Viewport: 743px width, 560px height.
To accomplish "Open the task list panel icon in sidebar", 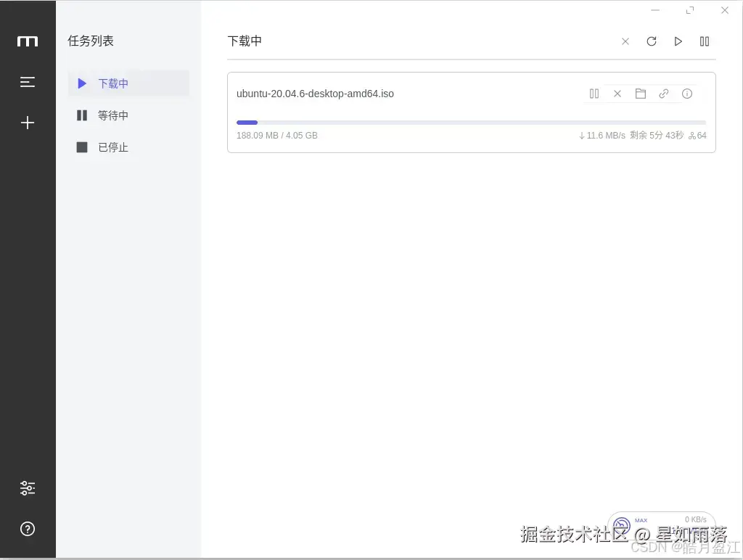I will tap(28, 82).
